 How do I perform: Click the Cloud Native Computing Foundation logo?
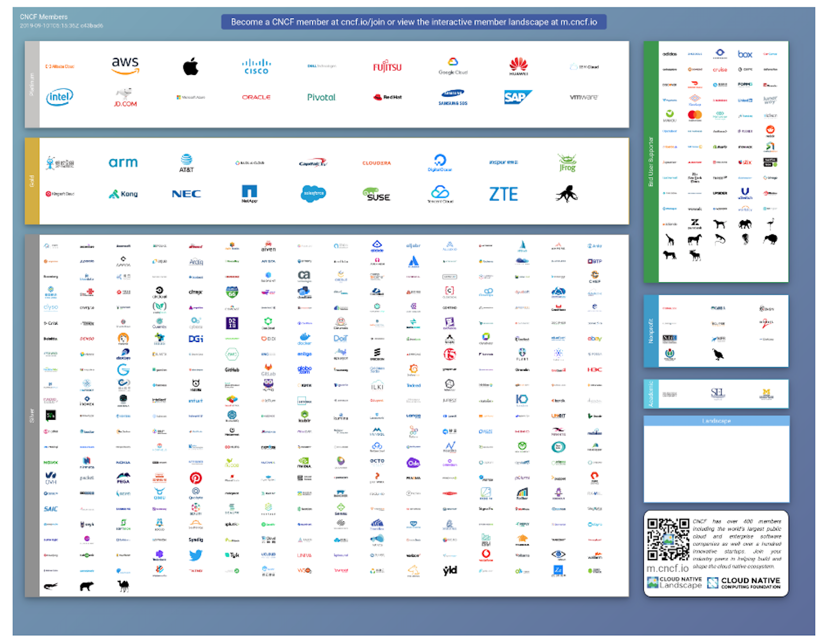[744, 583]
